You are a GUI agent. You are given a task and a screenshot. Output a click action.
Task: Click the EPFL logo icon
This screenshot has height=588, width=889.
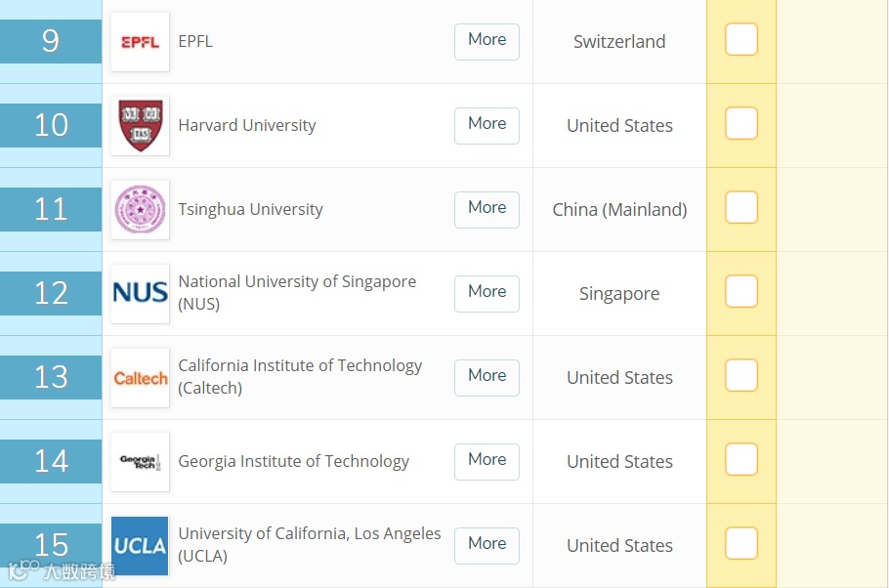pyautogui.click(x=140, y=42)
